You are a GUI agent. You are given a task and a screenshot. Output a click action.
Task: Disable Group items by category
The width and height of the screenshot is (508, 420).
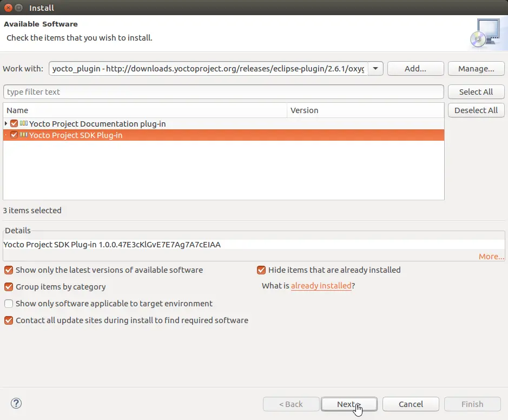coord(9,287)
